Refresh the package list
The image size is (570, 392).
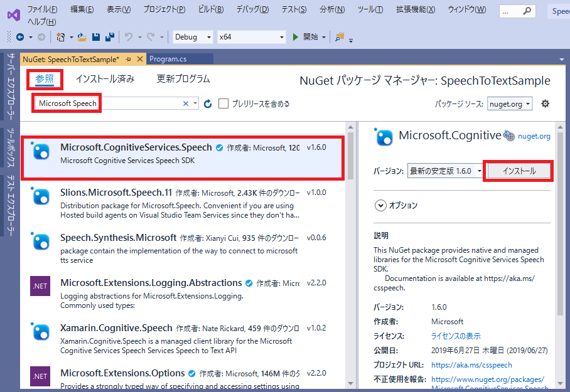tap(208, 104)
